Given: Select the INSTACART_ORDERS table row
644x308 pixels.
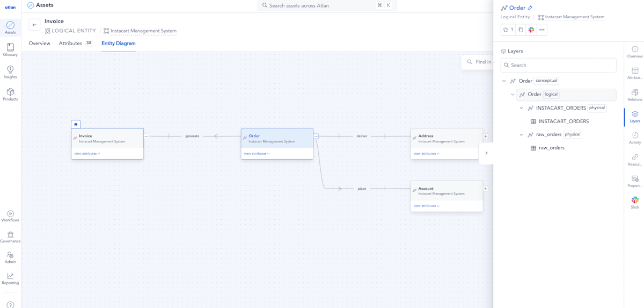Looking at the screenshot, I should 559,121.
